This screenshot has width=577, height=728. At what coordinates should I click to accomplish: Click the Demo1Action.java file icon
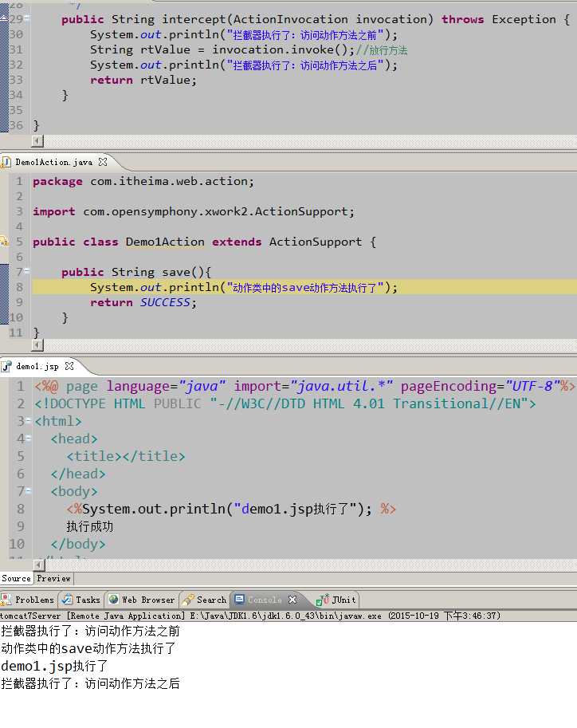tap(6, 162)
